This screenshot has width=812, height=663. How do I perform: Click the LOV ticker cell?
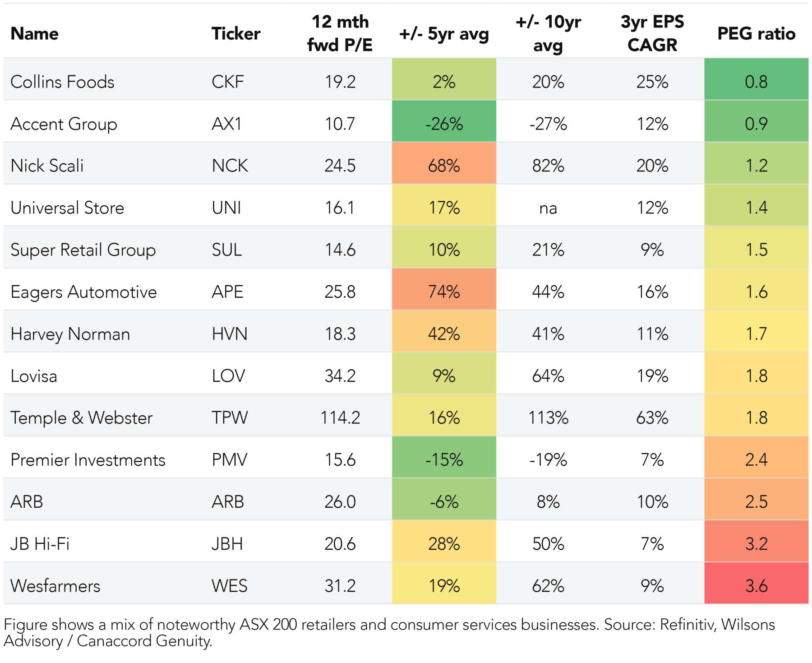point(228,376)
